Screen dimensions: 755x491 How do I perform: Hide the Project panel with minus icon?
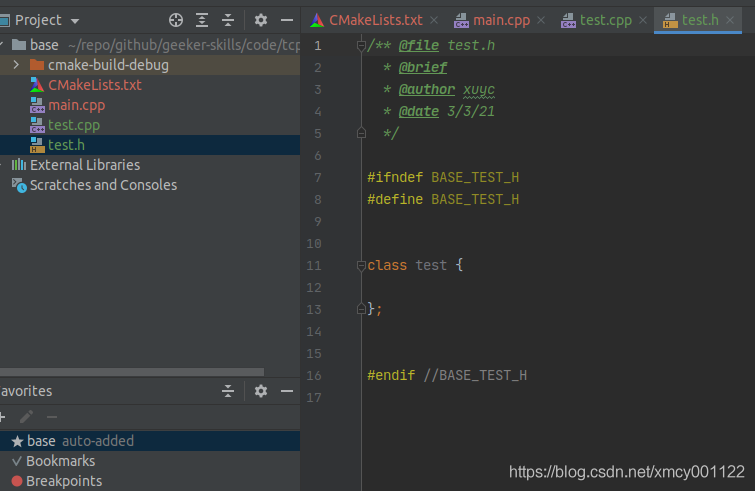pos(287,20)
